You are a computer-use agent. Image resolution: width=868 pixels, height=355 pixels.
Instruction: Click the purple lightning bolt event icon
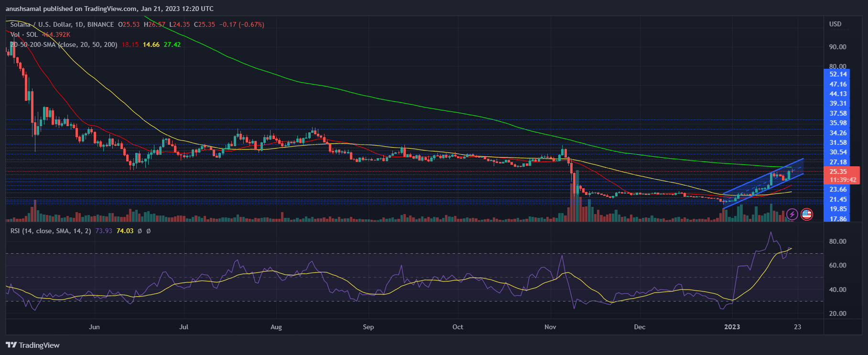792,214
